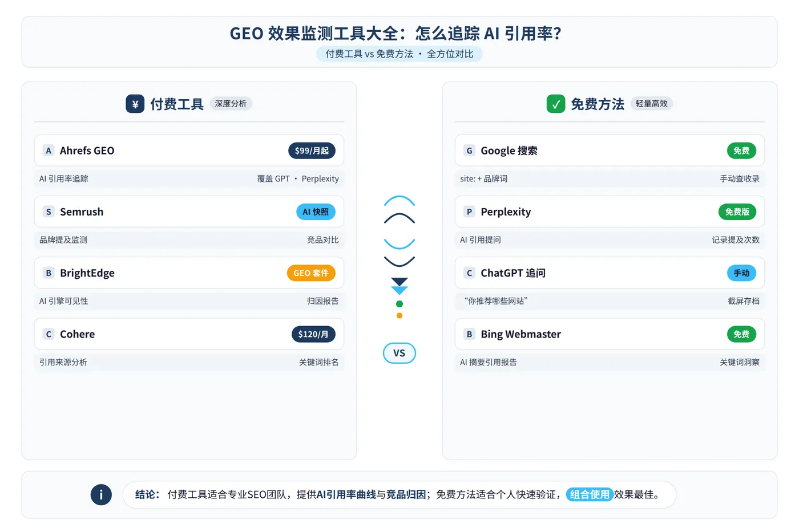Click the text AI 摘要引用报告
Screen dimensions: 799x532
489,362
